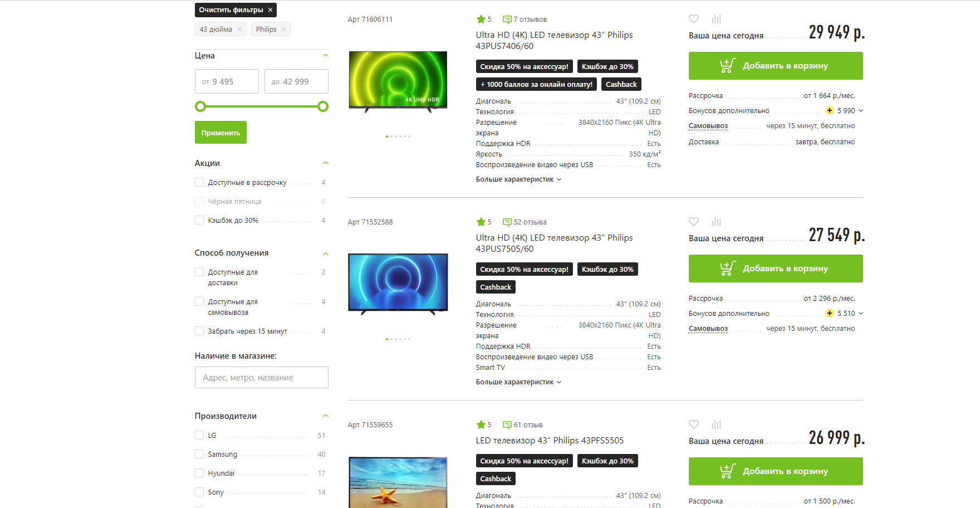Clear all filters with Очистить фильтры
Image resolution: width=980 pixels, height=508 pixels.
point(236,10)
